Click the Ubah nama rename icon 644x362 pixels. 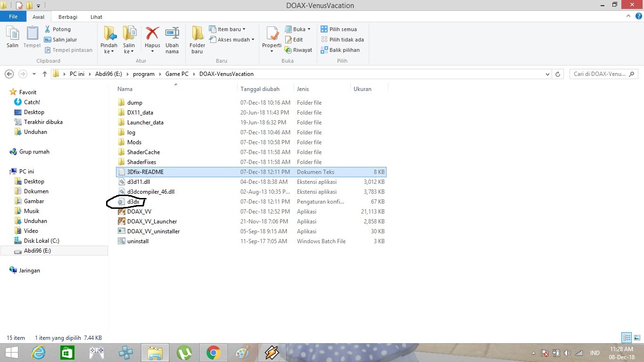click(172, 33)
